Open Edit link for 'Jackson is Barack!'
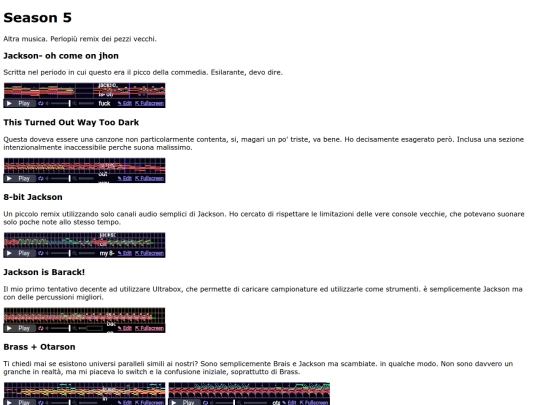540x405 pixels. (124, 328)
